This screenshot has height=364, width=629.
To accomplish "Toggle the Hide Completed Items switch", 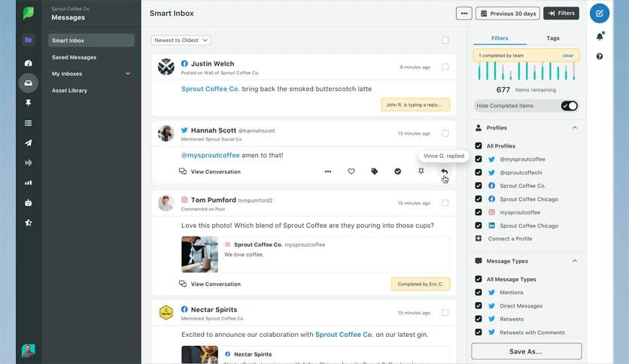I will pyautogui.click(x=569, y=106).
